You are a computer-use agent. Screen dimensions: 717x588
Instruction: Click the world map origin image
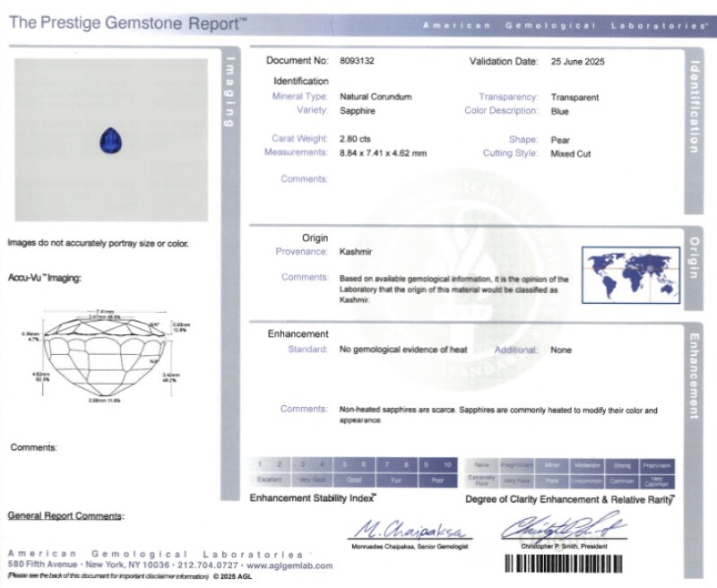click(x=631, y=275)
